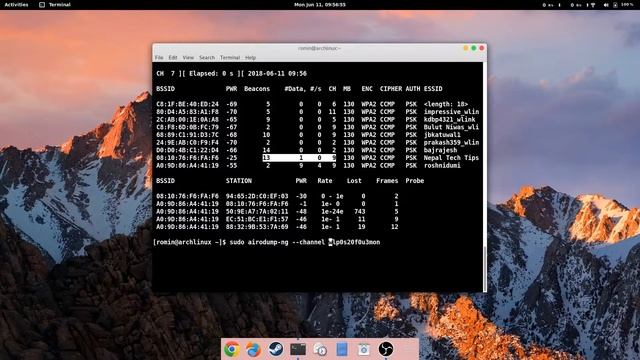Screen dimensions: 640x360
Task: Click the 'Probe' column header
Action: tap(415, 180)
